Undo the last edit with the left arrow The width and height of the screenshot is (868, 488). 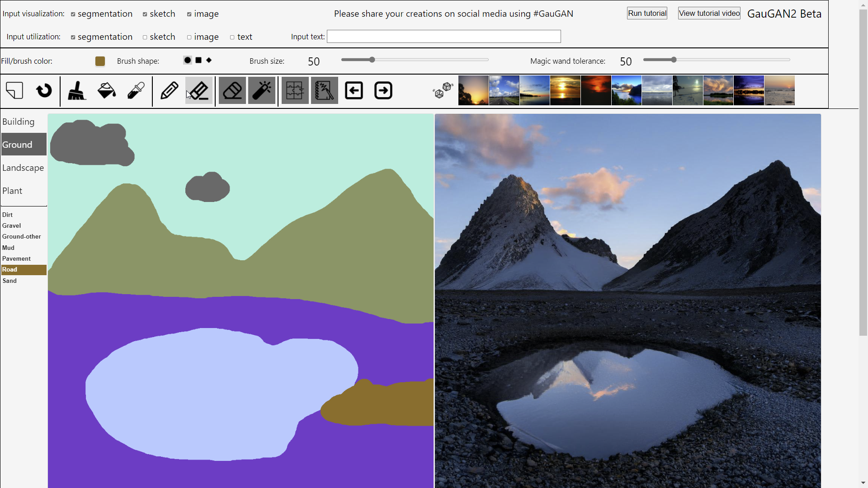354,90
